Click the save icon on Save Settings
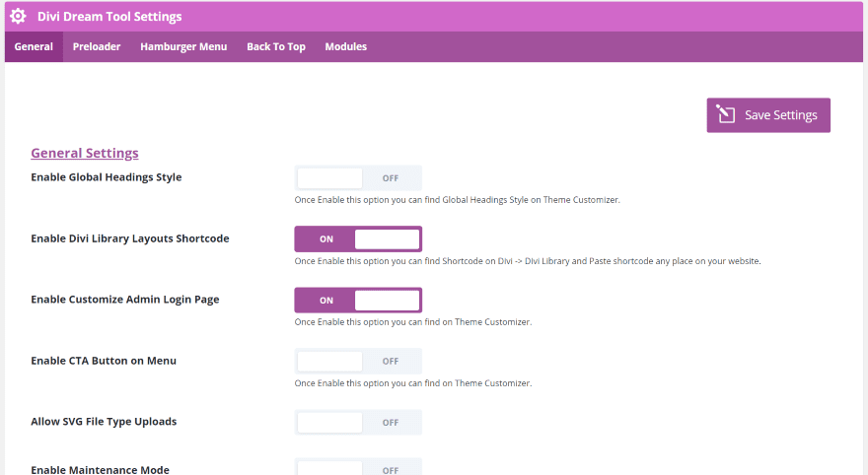Viewport: 868px width, 475px height. (x=725, y=114)
